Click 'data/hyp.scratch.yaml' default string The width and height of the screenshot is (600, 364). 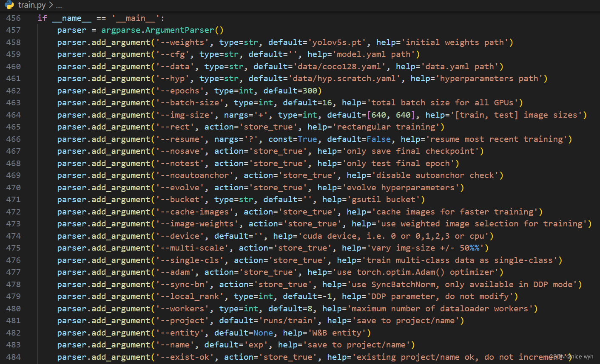(345, 79)
